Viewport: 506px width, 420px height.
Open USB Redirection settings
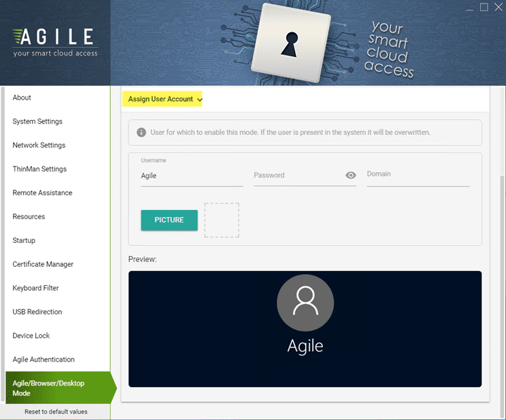coord(37,312)
